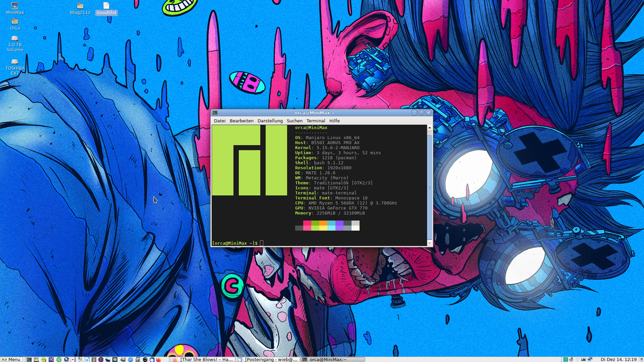The width and height of the screenshot is (644, 362).
Task: Click the system monitor tray applet
Action: [583, 359]
